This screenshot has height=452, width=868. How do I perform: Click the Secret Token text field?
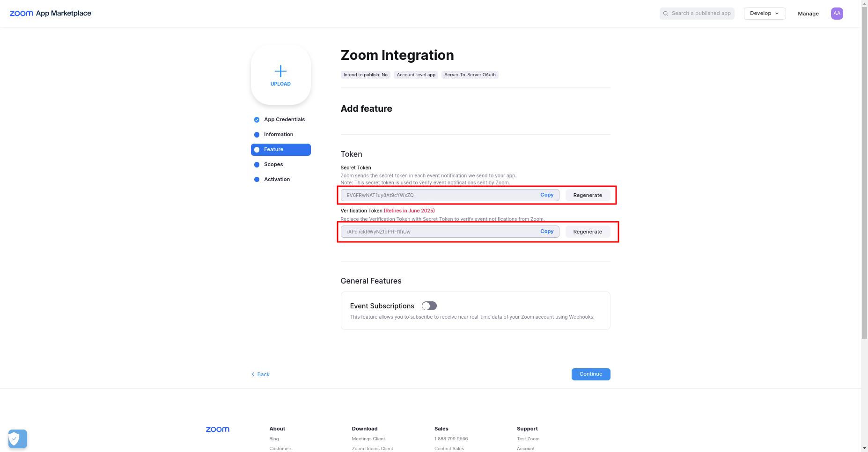coord(449,195)
